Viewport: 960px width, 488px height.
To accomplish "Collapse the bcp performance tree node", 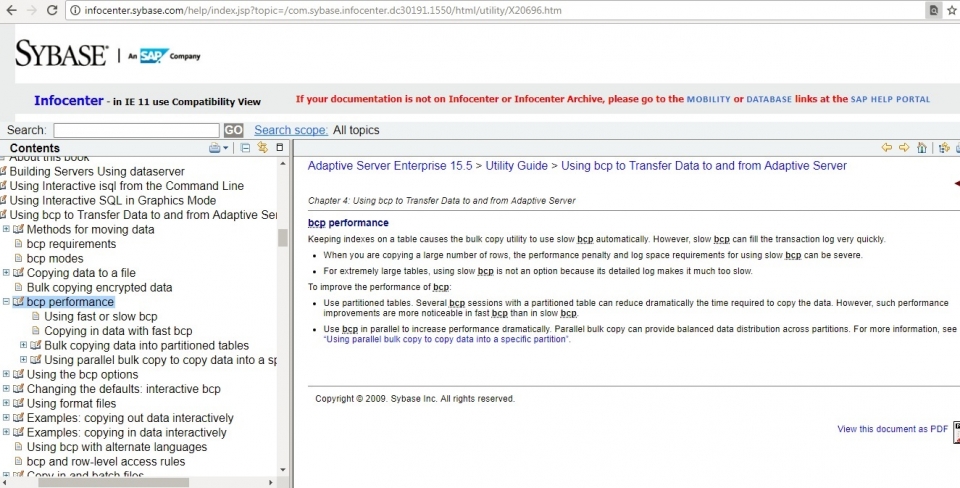I will click(x=6, y=302).
